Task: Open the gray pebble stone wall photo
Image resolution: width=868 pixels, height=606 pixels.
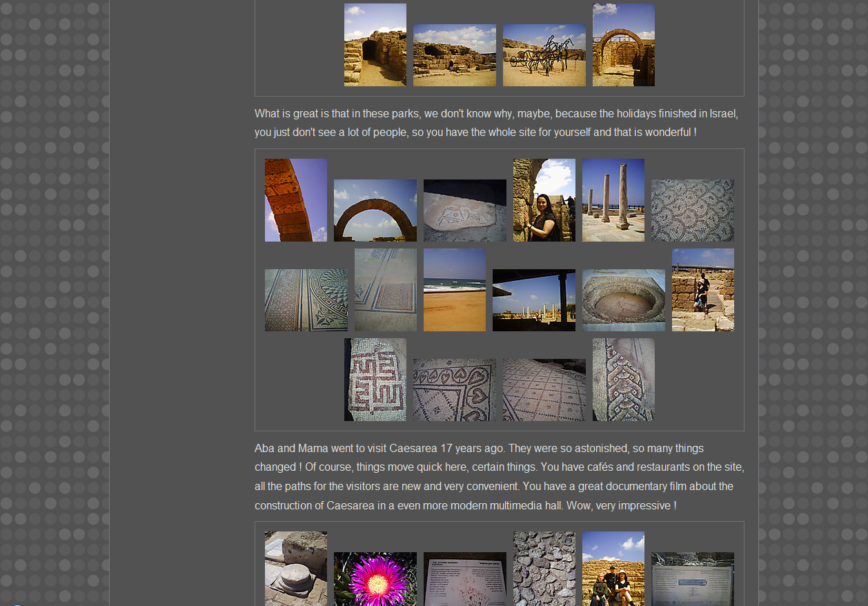Action: click(x=544, y=568)
